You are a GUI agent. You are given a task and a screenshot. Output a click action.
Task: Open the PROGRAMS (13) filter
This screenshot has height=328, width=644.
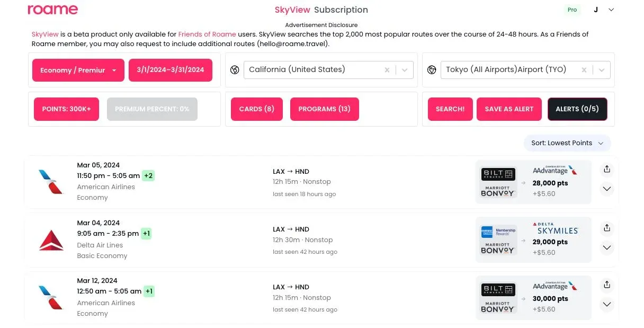325,109
